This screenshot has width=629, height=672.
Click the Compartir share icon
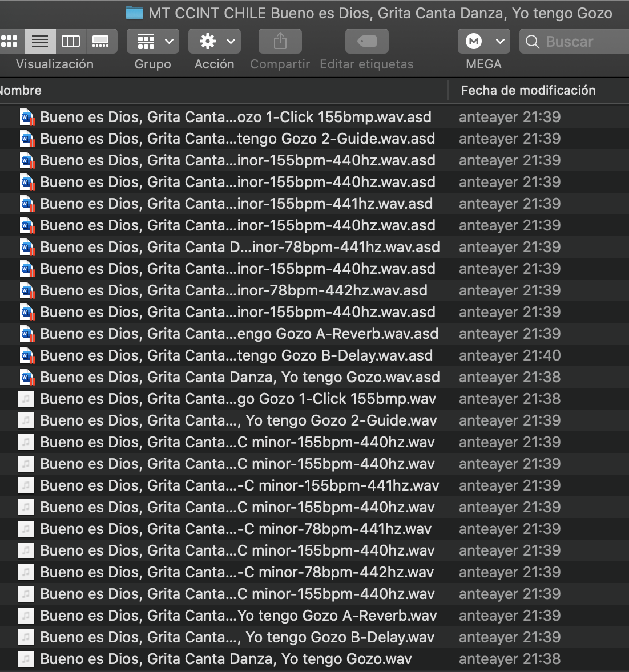(280, 41)
